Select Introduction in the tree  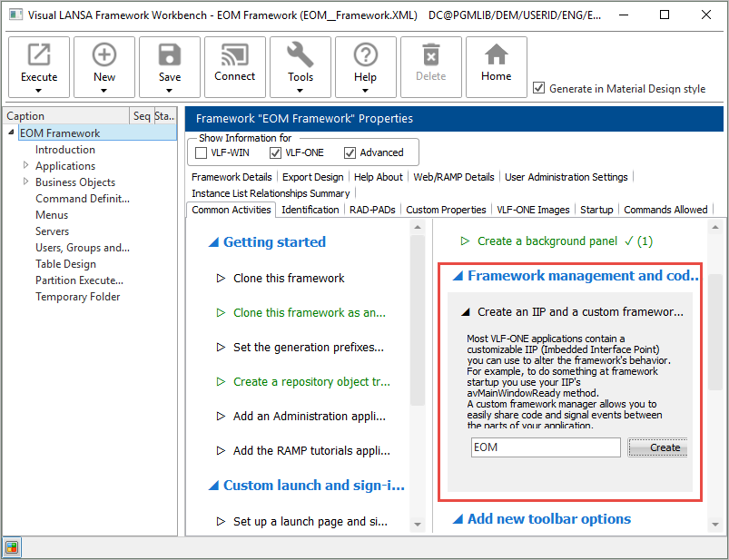coord(65,150)
